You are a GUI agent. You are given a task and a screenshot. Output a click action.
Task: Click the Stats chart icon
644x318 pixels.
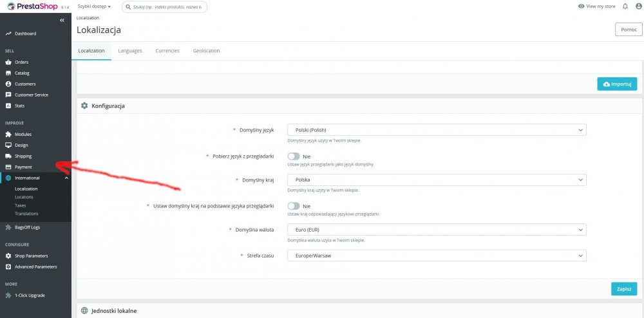[x=8, y=106]
